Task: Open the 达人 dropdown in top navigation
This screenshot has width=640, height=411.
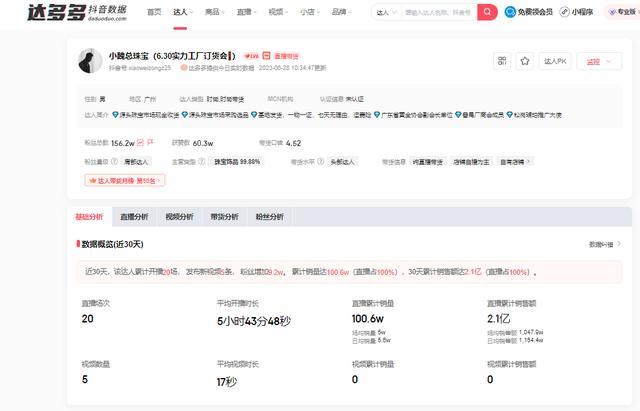Action: pos(183,12)
